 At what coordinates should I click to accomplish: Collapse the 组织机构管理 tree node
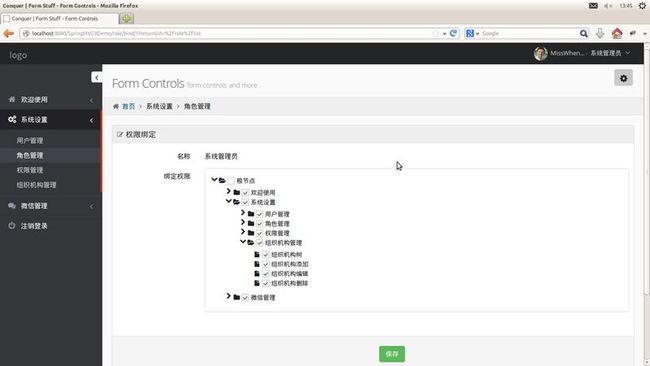pyautogui.click(x=243, y=242)
